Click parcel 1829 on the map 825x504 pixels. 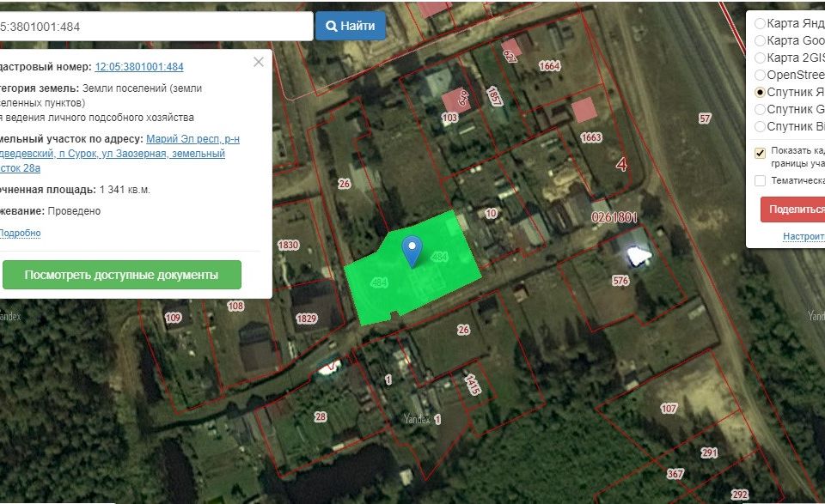coord(307,319)
